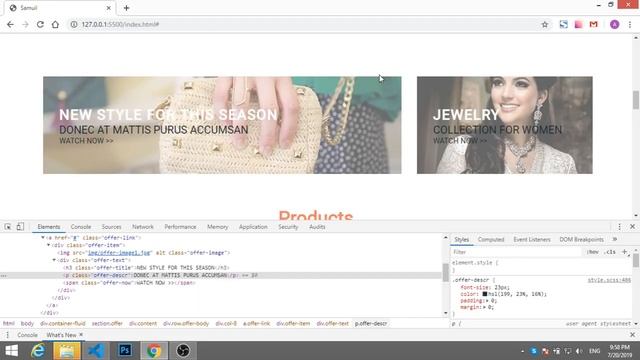
Task: Reload the current page
Action: pos(40,24)
